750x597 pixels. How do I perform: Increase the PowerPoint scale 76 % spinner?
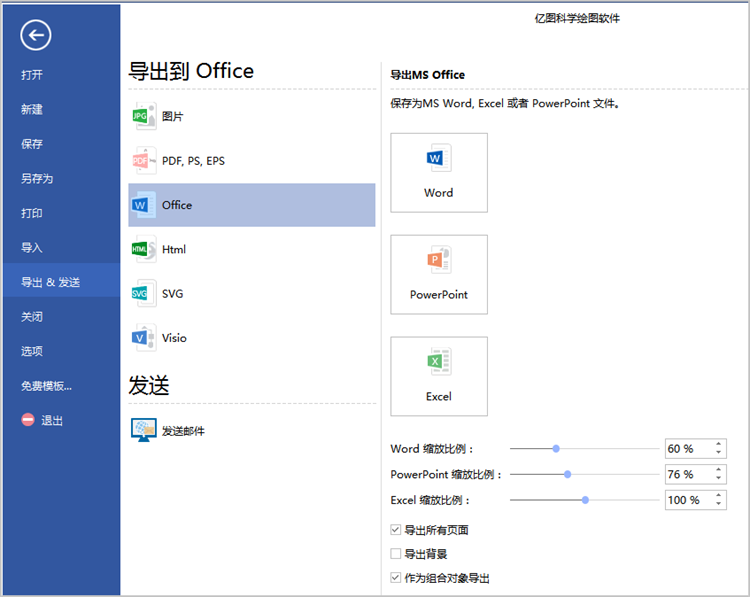[x=718, y=470]
